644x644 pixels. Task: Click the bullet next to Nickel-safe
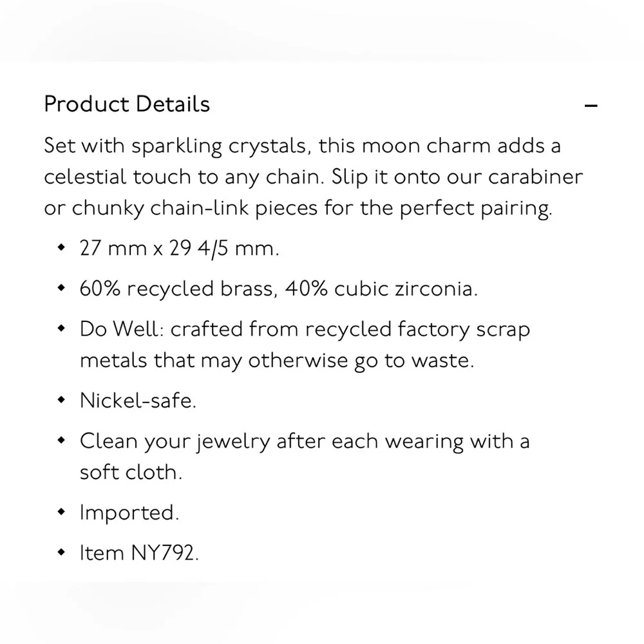click(x=62, y=399)
